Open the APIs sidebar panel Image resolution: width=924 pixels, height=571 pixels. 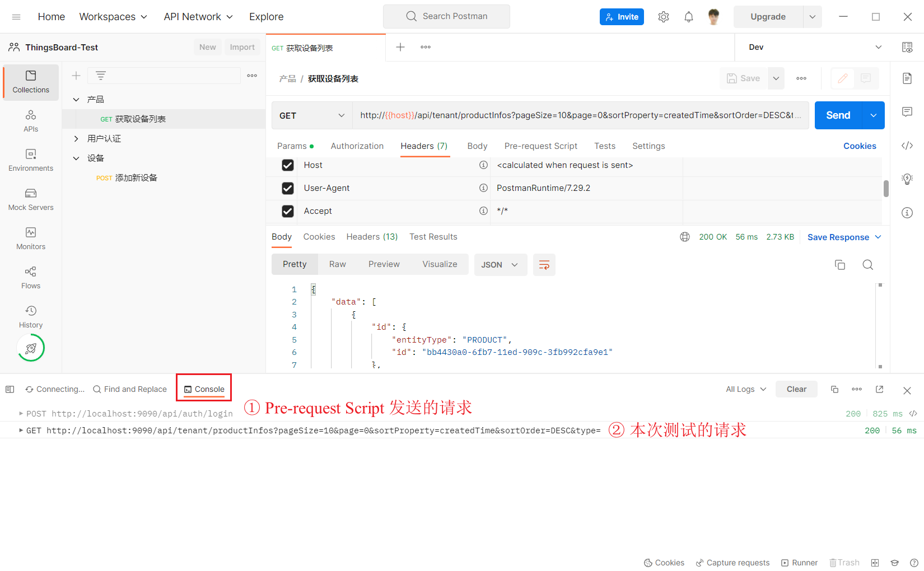[x=31, y=121]
